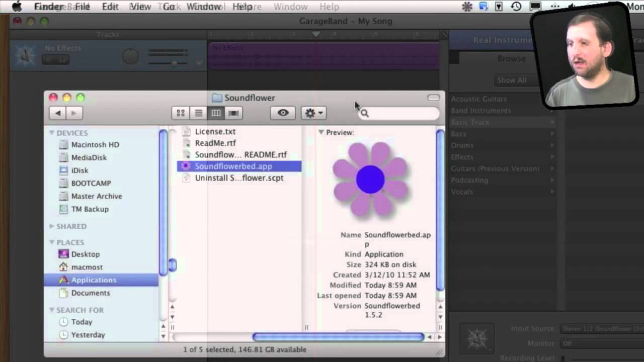The width and height of the screenshot is (644, 362).
Task: Select the Soundflow... README.rtf file
Action: pos(240,155)
